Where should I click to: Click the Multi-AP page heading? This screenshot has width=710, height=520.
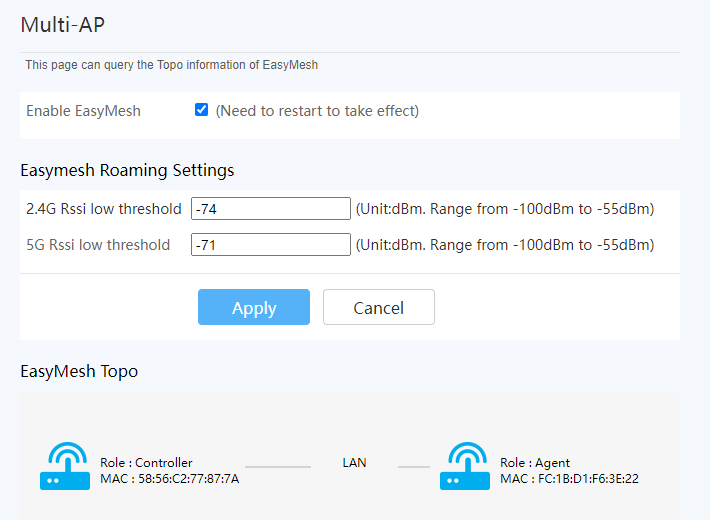(62, 25)
